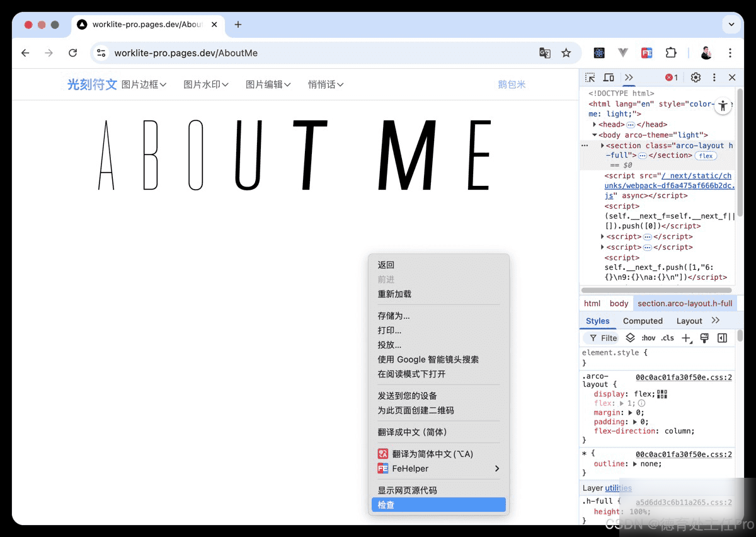Viewport: 756px width, 537px height.
Task: Toggle the :hov element state button
Action: tap(648, 338)
